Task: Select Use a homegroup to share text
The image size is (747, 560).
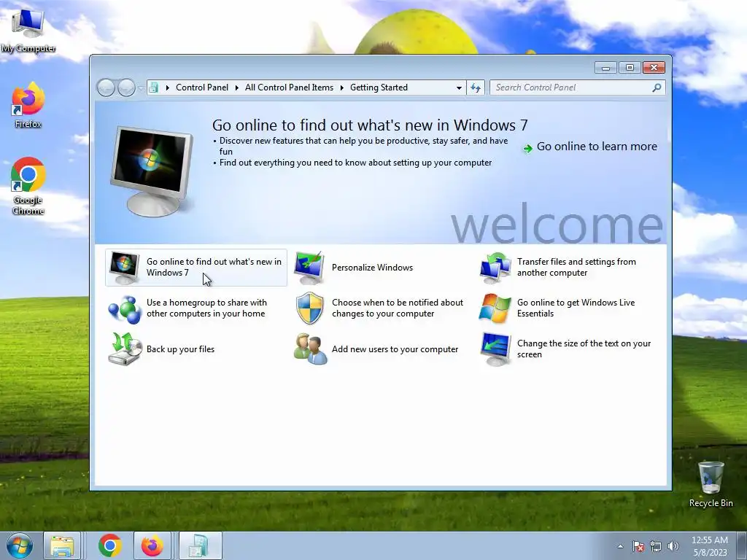Action: (x=206, y=308)
